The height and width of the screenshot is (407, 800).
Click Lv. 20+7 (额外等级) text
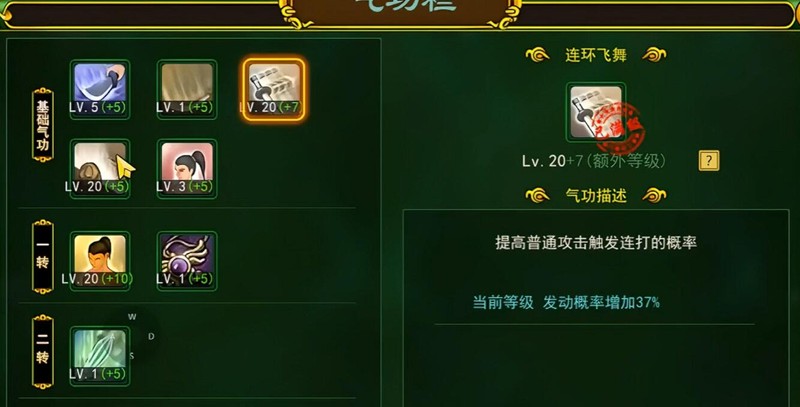[x=593, y=161]
